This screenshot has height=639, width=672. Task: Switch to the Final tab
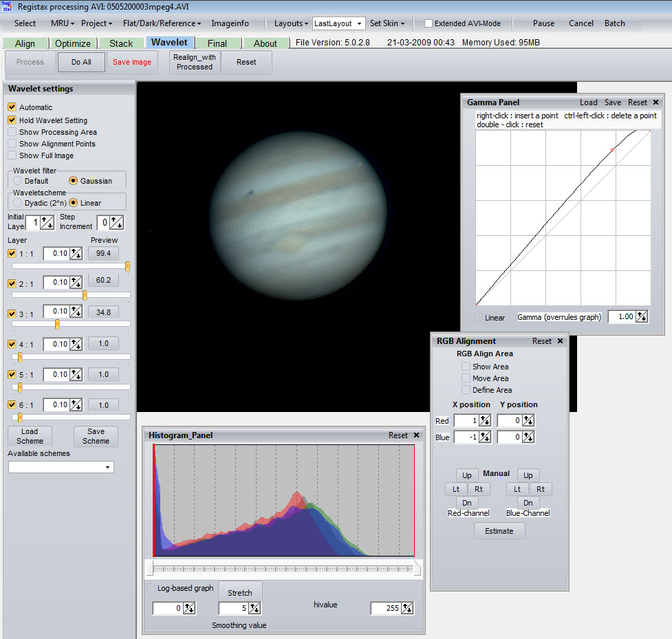217,43
